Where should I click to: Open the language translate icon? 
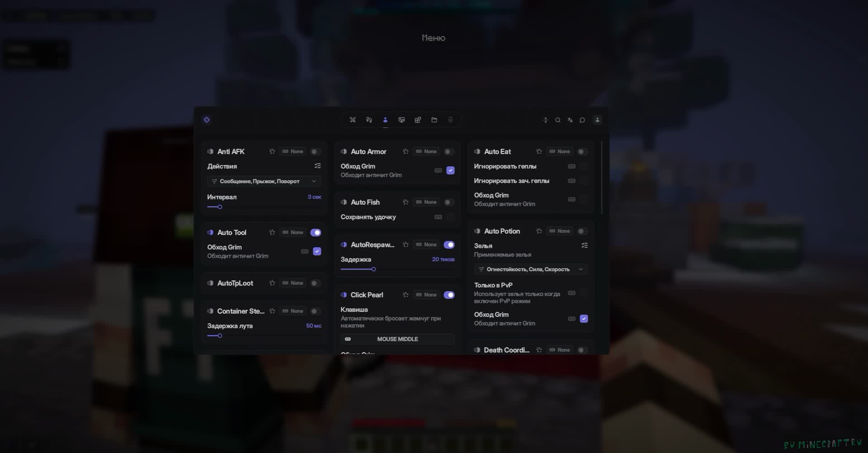click(x=570, y=120)
